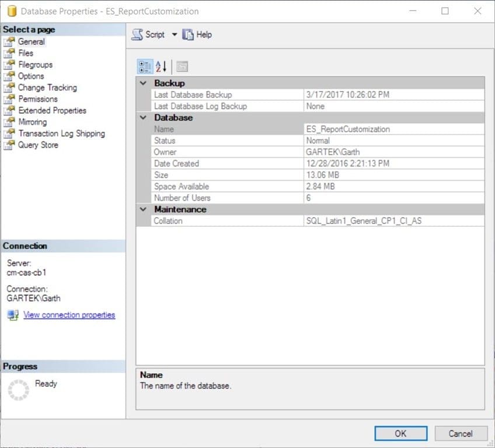
Task: Click the Script button label
Action: [x=155, y=34]
